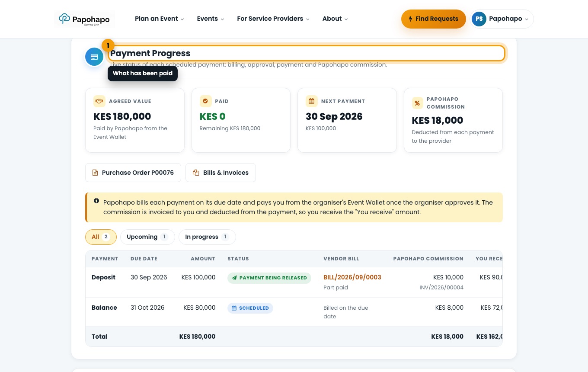Viewport: 588px width, 372px height.
Task: Click the copy icon beside Bills & Invoices
Action: pos(195,173)
